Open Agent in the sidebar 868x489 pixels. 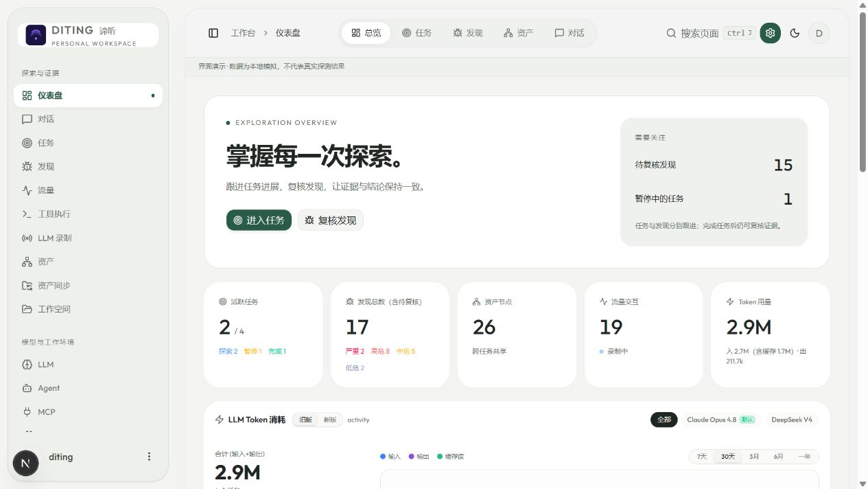click(88, 388)
